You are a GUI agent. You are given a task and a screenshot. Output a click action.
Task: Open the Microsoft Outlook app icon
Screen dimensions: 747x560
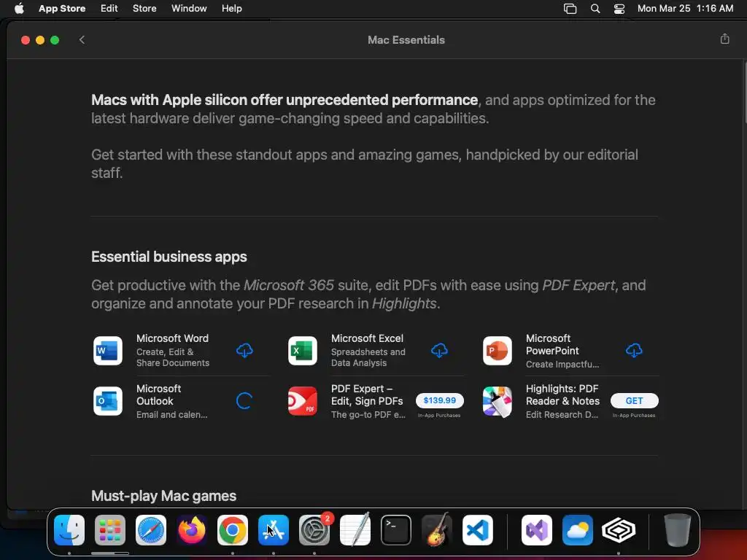point(108,401)
